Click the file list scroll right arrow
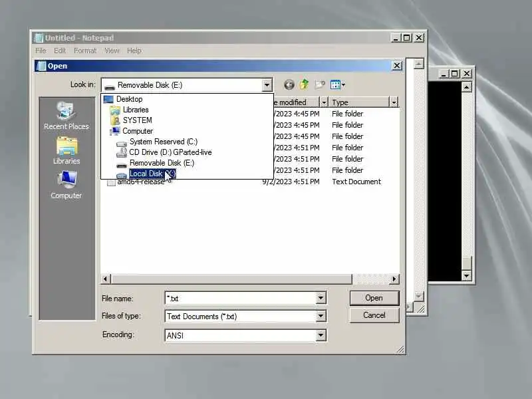 click(394, 279)
